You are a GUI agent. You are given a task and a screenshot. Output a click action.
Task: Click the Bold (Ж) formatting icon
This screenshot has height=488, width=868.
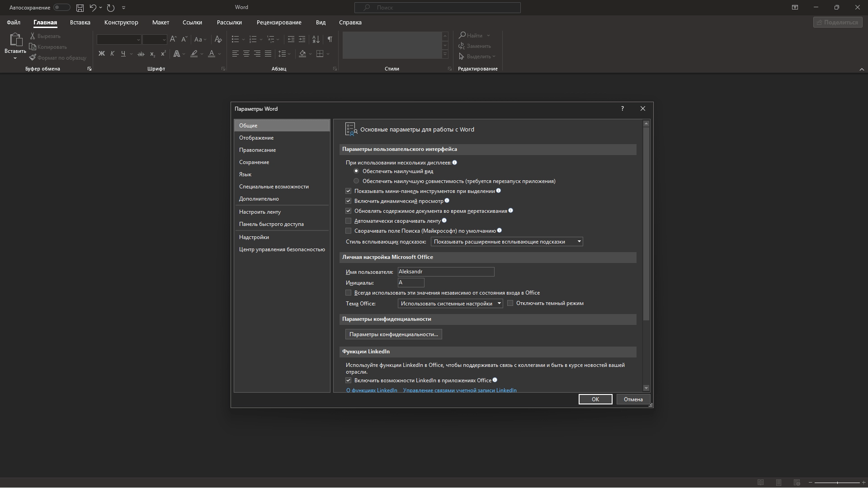pos(101,54)
